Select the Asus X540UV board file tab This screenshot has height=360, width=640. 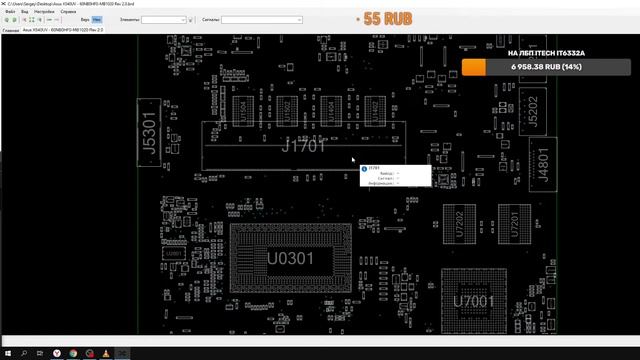click(x=63, y=30)
